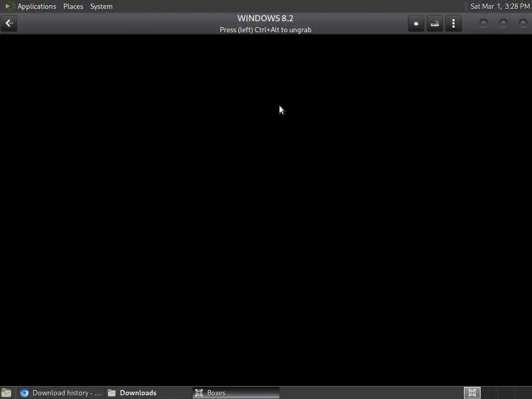Viewport: 532px width, 399px height.
Task: Open the keyboard shortcuts button in the Boxes header
Action: click(435, 23)
